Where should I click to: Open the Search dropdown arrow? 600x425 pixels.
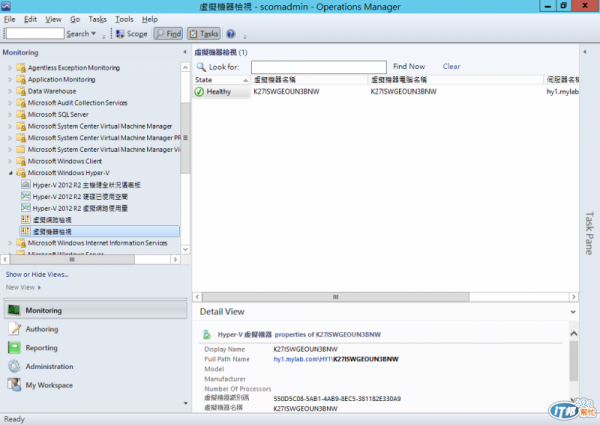click(x=93, y=34)
